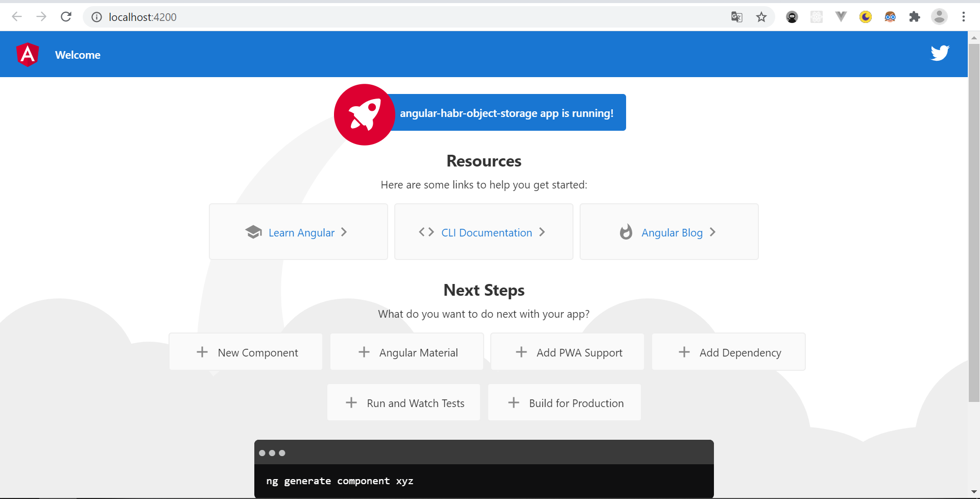
Task: Click the ng generate component xyz terminal text
Action: (340, 481)
